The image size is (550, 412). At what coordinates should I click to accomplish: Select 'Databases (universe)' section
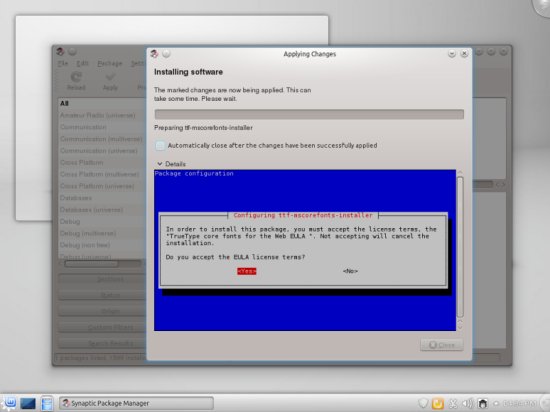(x=102, y=210)
